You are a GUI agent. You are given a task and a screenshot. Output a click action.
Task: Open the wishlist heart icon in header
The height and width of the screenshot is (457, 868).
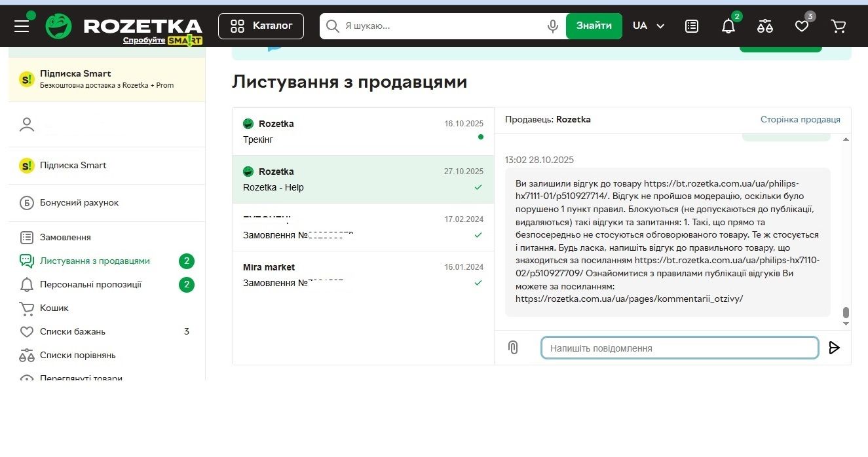802,26
